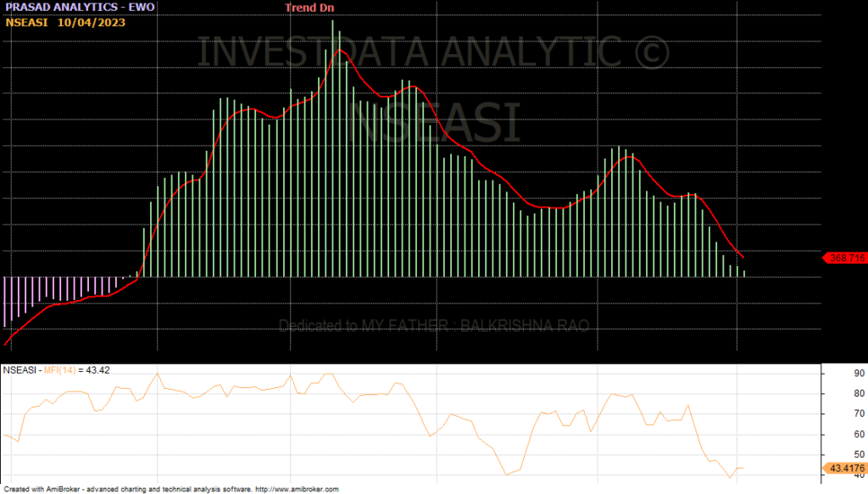Open the www.amibroker.com link in footer
This screenshot has height=494, width=868.
[x=297, y=489]
